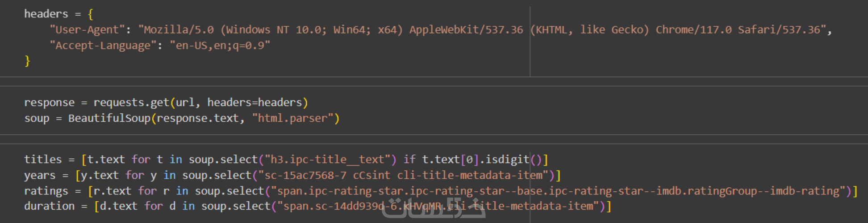Click the isdigit method call
868x223 pixels.
(x=507, y=160)
